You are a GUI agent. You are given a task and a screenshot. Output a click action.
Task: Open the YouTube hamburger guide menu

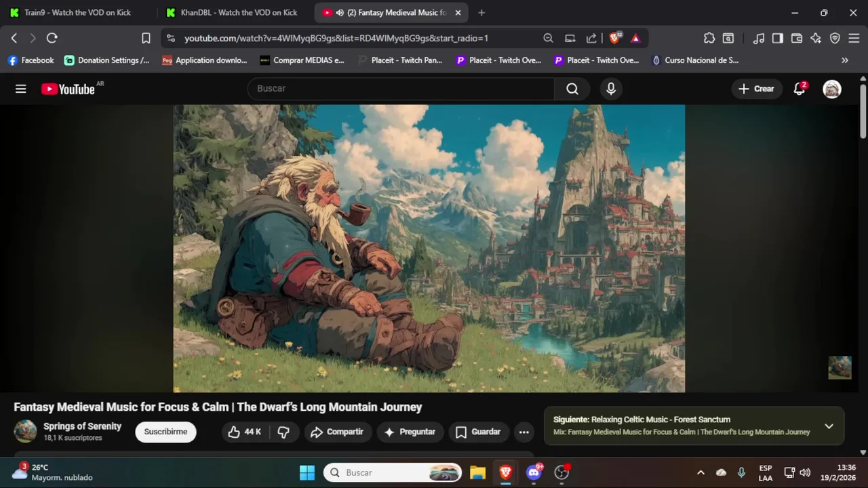pos(21,89)
